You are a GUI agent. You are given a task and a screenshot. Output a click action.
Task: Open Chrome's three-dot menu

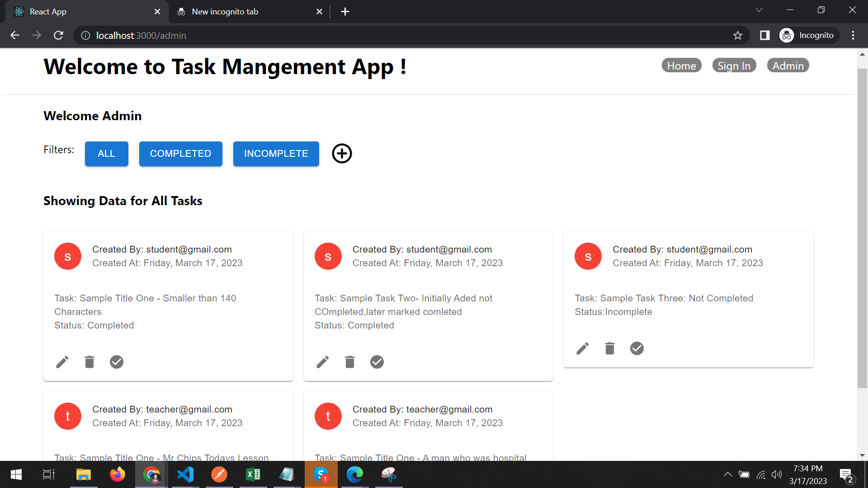click(854, 35)
